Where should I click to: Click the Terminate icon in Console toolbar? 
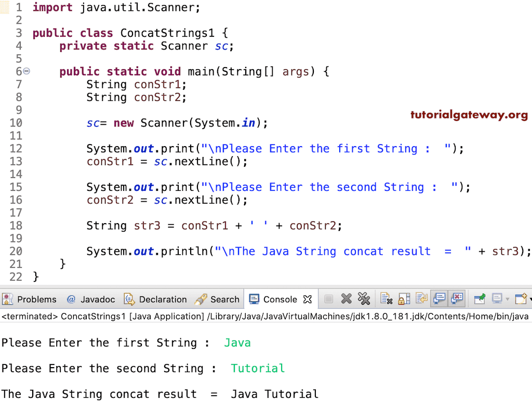pyautogui.click(x=329, y=299)
